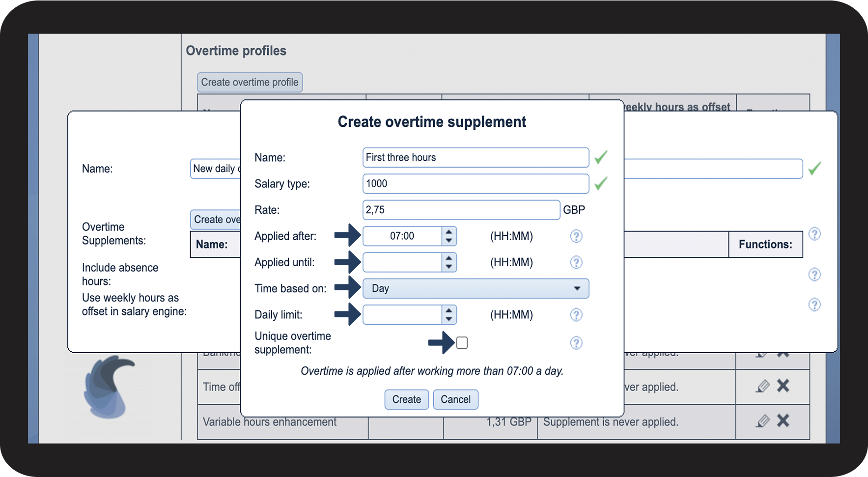Click help icon beside Functions column header

tap(814, 234)
